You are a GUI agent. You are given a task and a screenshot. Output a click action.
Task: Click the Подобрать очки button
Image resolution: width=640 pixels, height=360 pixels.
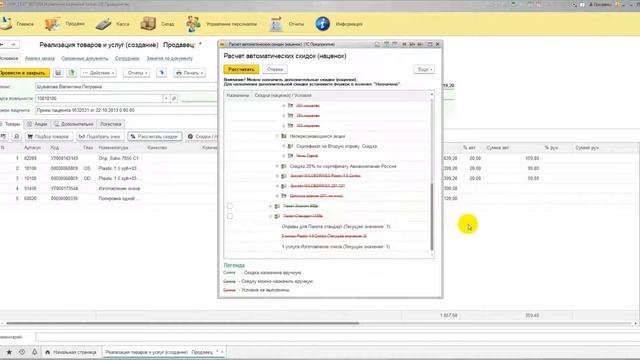pyautogui.click(x=100, y=136)
